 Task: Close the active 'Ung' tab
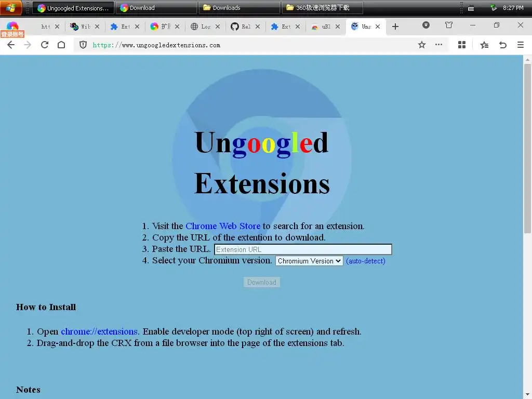click(378, 26)
